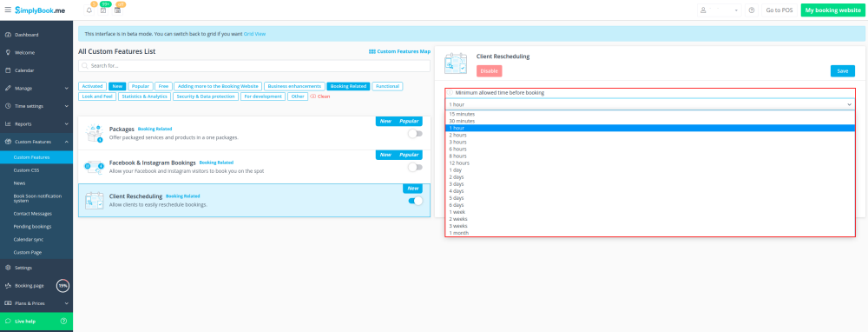This screenshot has height=332, width=868.
Task: Click the booking page 15% progress indicator
Action: 63,286
